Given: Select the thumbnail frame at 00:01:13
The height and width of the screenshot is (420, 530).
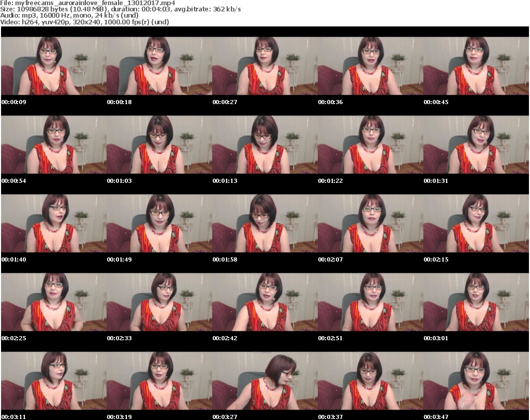Looking at the screenshot, I should click(x=265, y=144).
